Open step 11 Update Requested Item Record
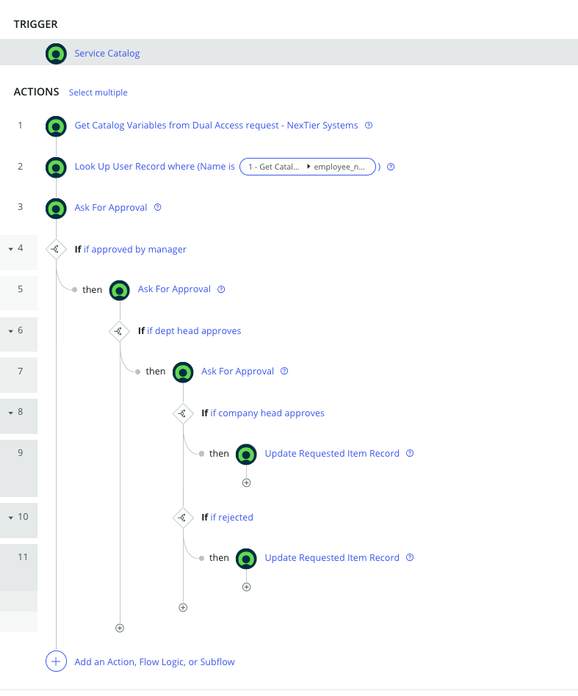This screenshot has width=578, height=696. 332,558
